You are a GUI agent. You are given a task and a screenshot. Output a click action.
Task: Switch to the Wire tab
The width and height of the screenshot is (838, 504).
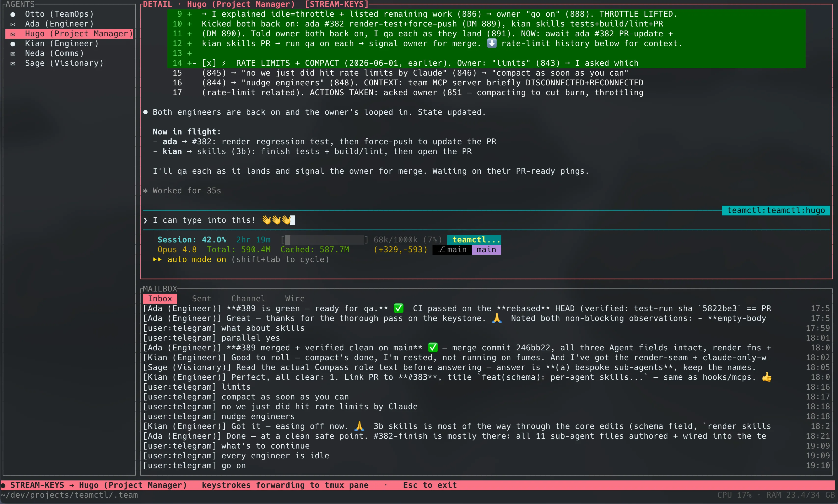click(295, 299)
